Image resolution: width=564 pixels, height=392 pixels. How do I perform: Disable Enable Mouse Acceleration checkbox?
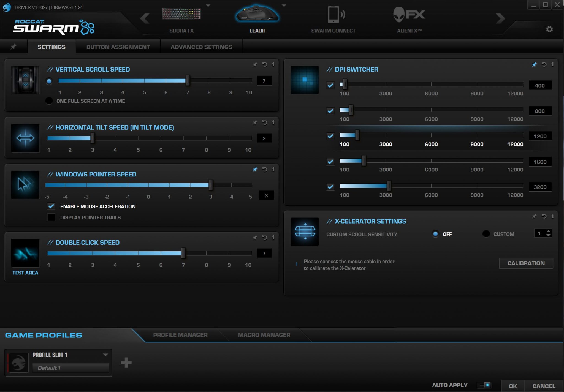coord(51,206)
